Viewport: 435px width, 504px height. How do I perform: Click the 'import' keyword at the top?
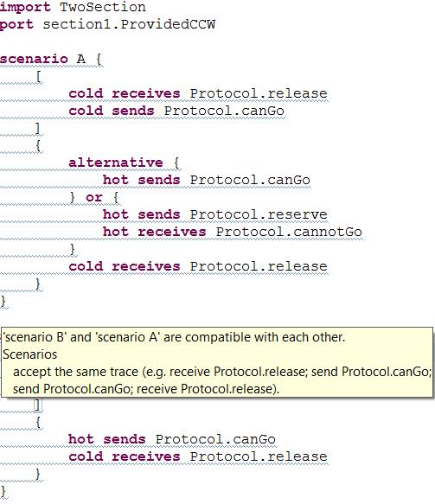click(x=25, y=7)
